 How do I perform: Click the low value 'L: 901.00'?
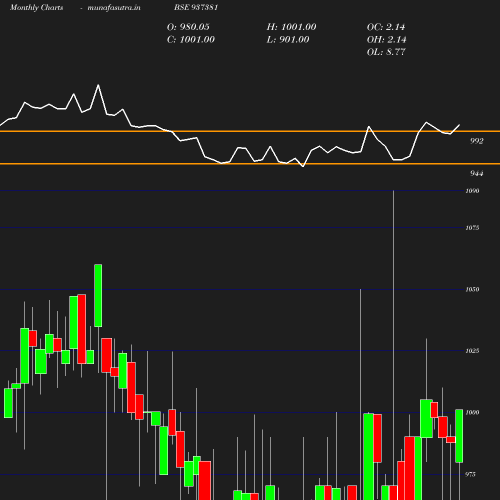(x=288, y=40)
